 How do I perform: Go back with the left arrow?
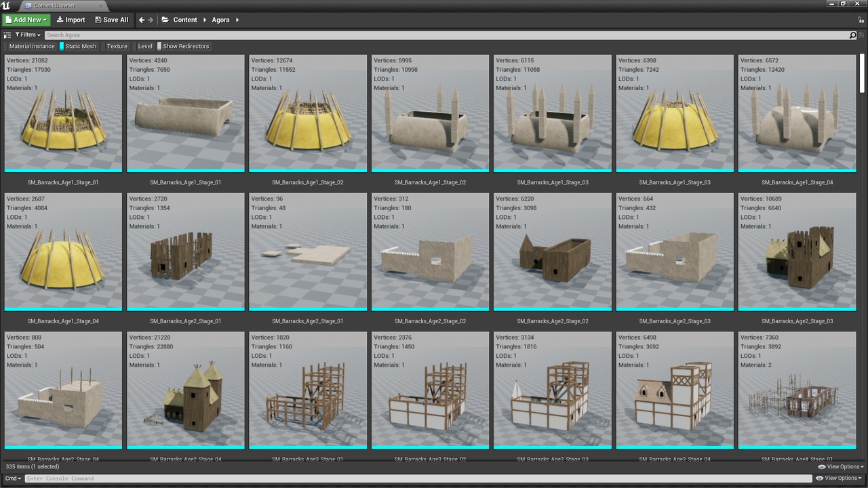(x=142, y=20)
